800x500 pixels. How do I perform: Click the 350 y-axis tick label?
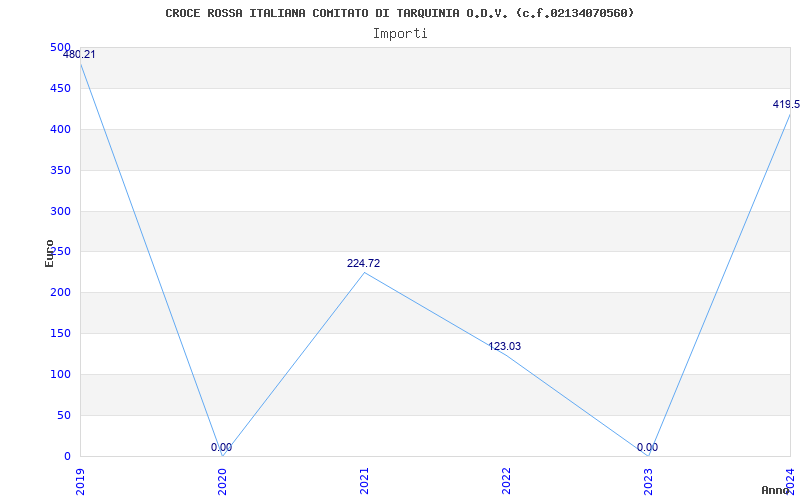(60, 170)
